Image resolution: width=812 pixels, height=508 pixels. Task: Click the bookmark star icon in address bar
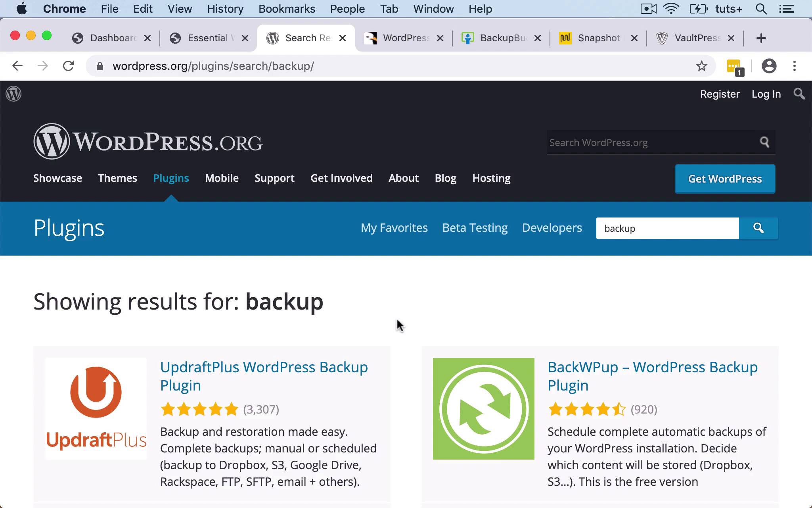(701, 65)
